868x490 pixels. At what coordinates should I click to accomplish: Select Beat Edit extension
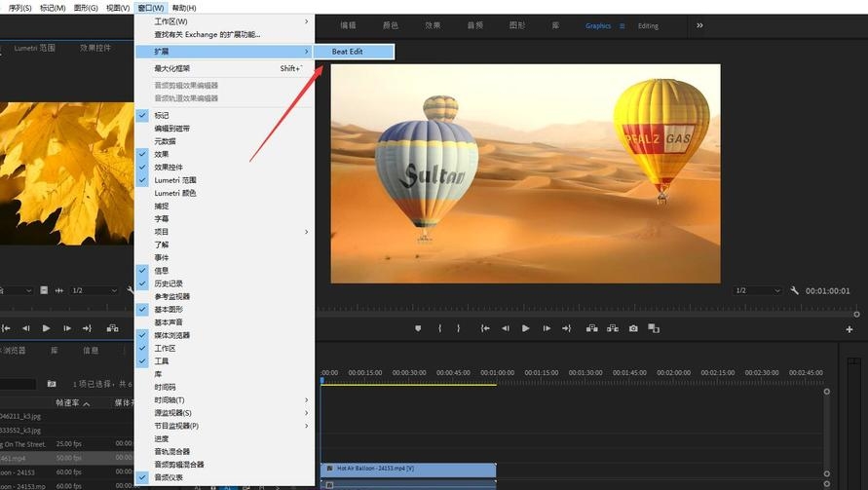pos(355,52)
